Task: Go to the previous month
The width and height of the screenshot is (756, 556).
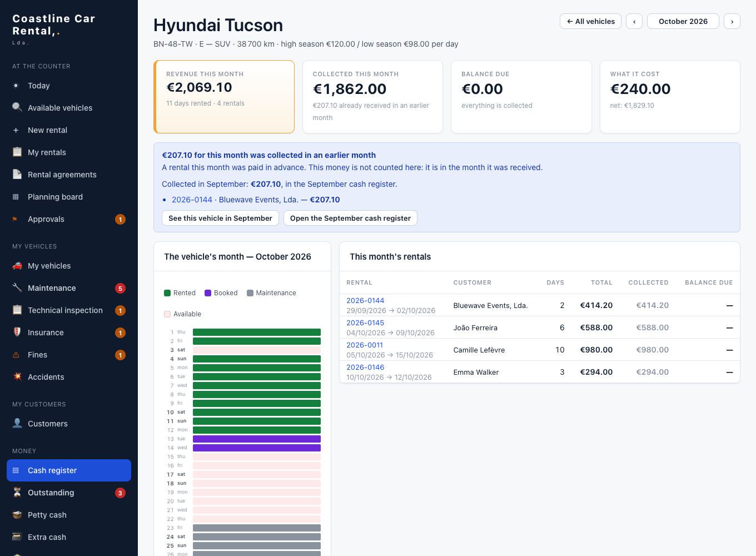Action: (634, 21)
